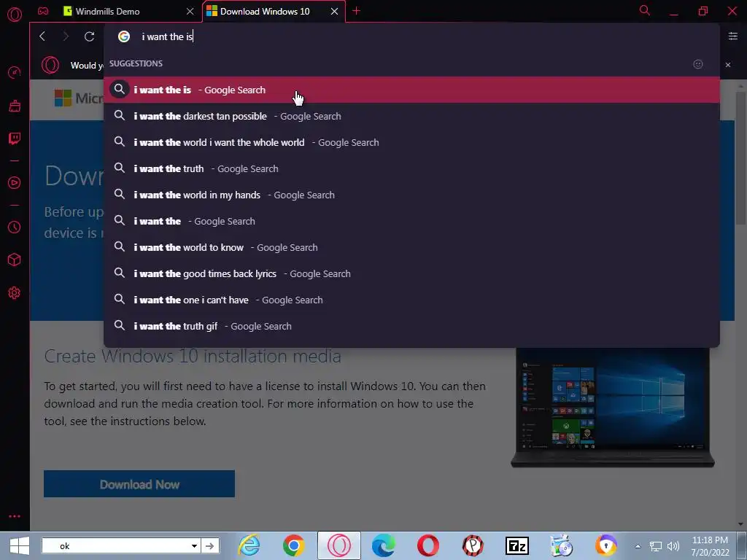Reload the current page

pos(89,36)
